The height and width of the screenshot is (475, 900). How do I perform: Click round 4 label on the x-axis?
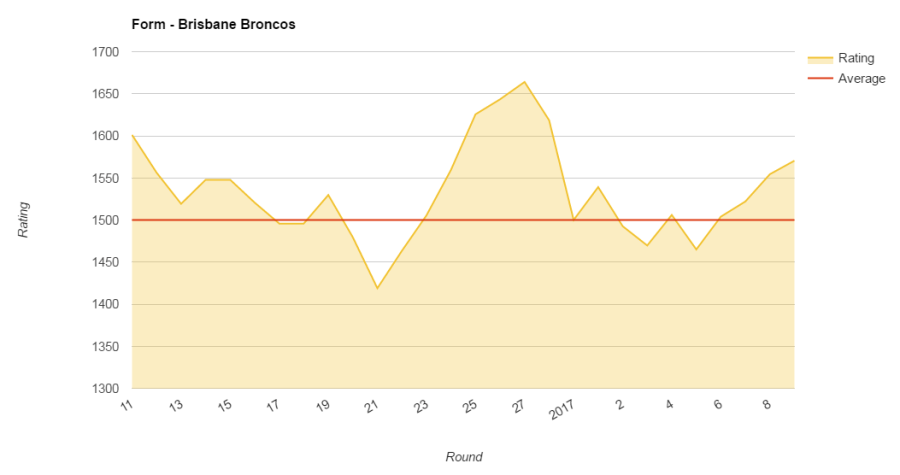pos(669,403)
